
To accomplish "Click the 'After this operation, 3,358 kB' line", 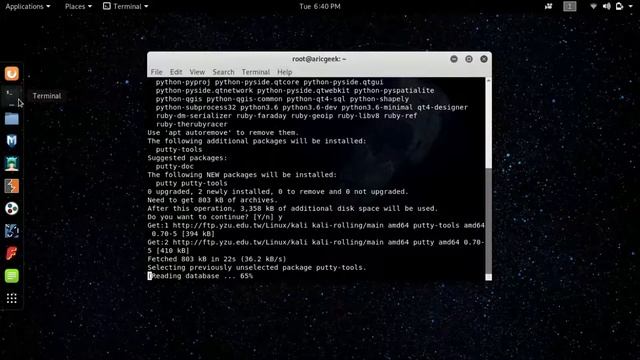I will (293, 208).
